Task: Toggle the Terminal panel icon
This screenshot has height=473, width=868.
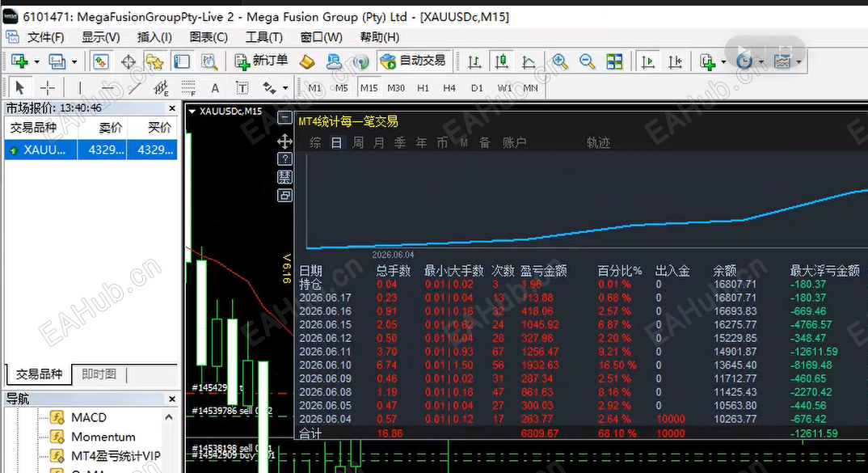Action: tap(182, 61)
